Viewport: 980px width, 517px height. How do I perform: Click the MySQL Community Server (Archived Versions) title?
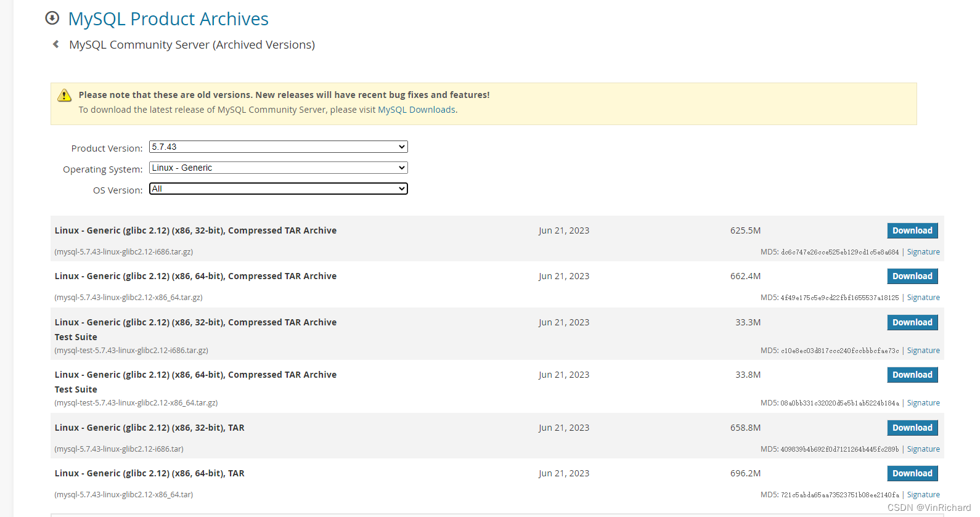pos(192,45)
